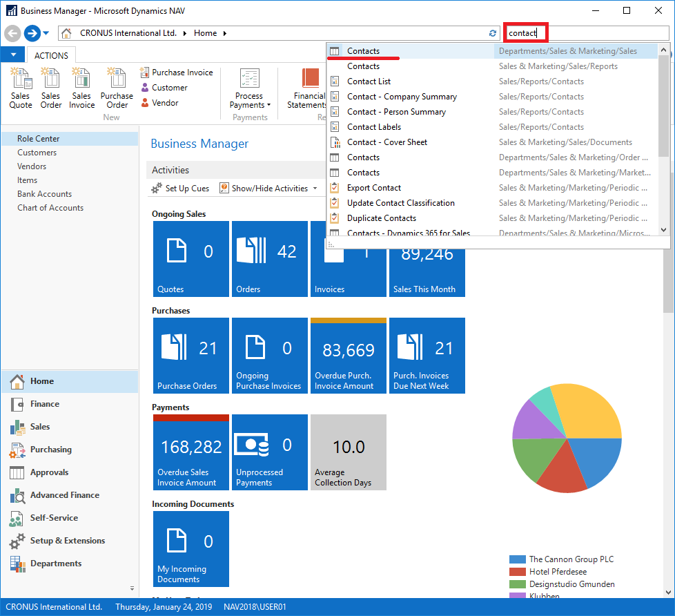Open Departments in the navigation pane

click(x=70, y=564)
